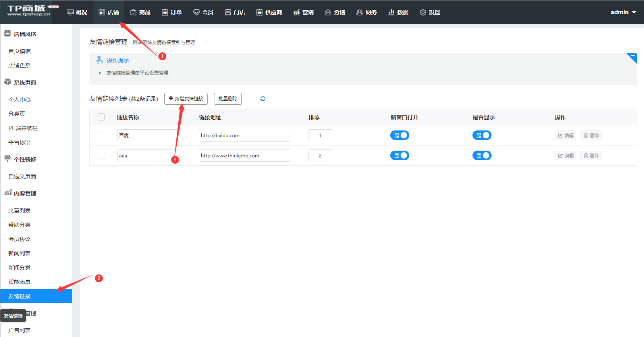This screenshot has width=644, height=337.
Task: Collapse the 个性装修 sidebar group
Action: (25, 159)
